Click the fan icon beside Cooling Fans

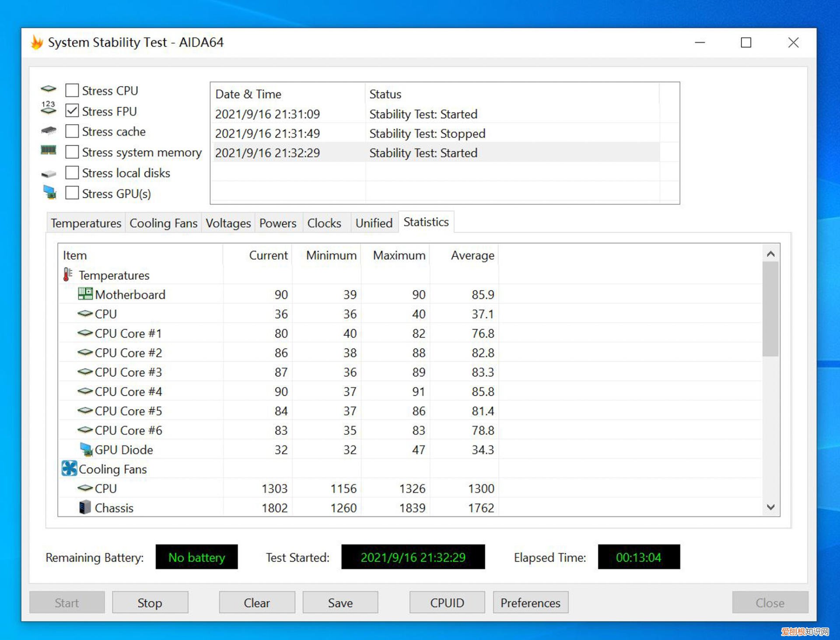click(x=69, y=468)
